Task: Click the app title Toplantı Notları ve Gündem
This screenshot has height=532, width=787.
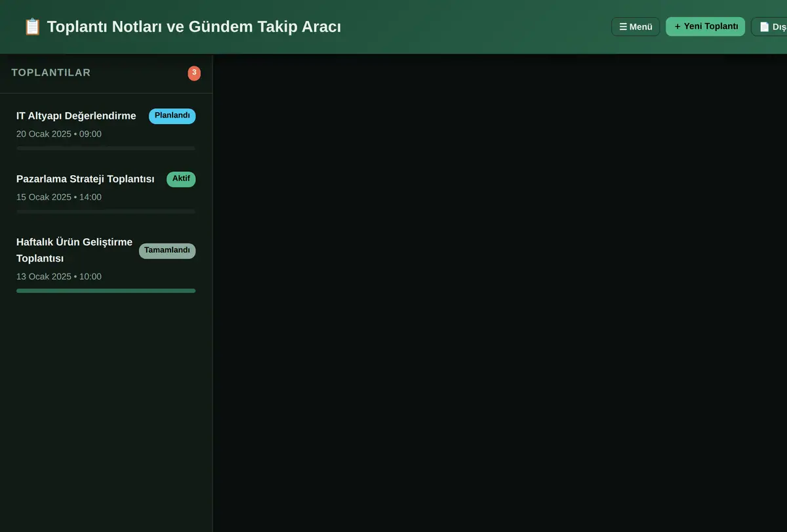Action: tap(194, 27)
